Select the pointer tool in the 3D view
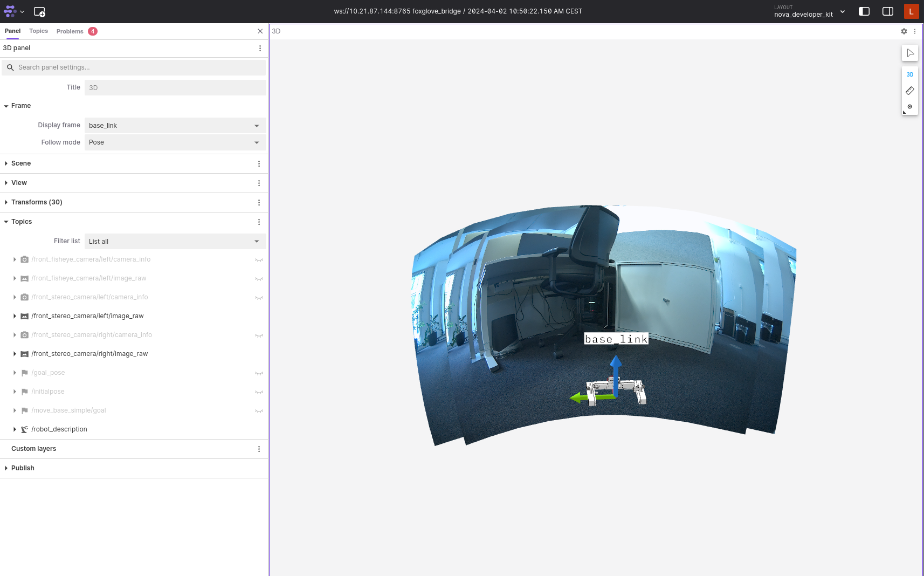924x576 pixels. [910, 53]
